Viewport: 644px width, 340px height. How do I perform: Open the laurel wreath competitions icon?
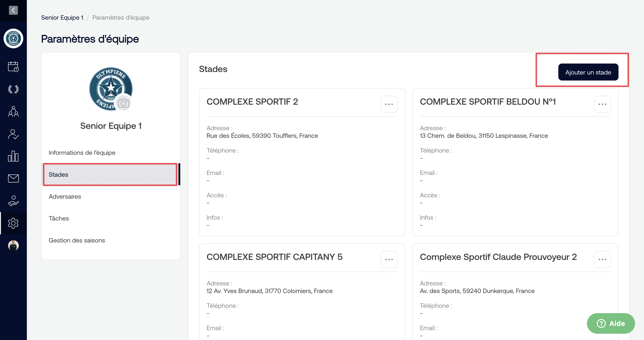13,89
